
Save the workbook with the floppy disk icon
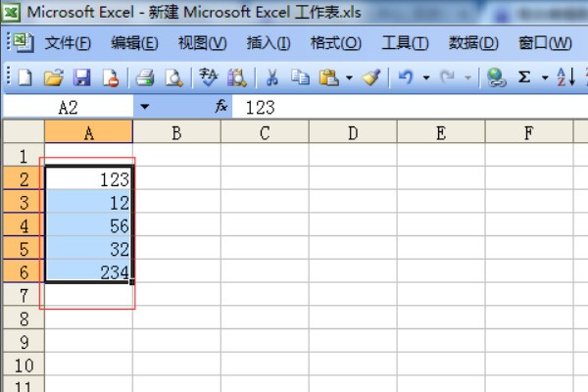[x=82, y=76]
